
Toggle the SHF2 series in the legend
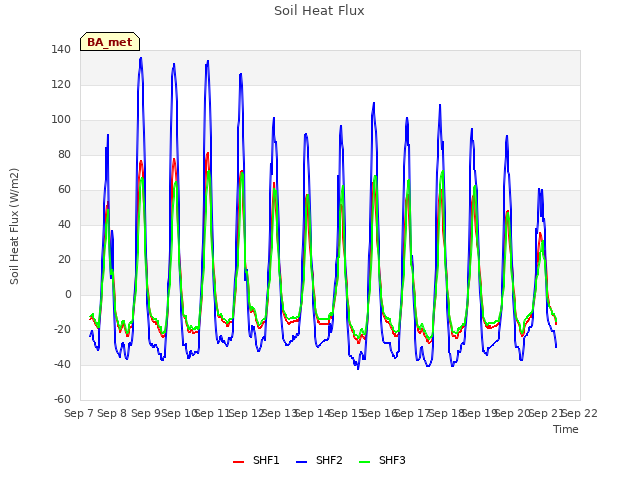(x=319, y=460)
